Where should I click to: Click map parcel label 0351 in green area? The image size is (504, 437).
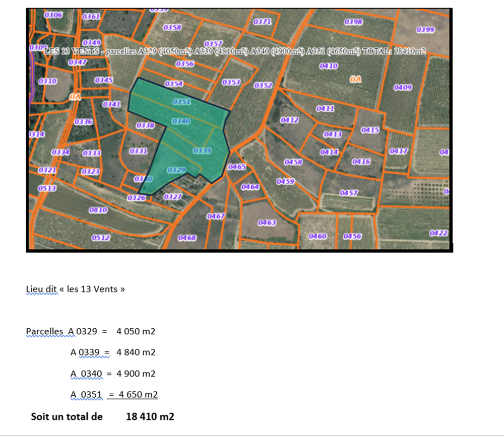coord(182,102)
